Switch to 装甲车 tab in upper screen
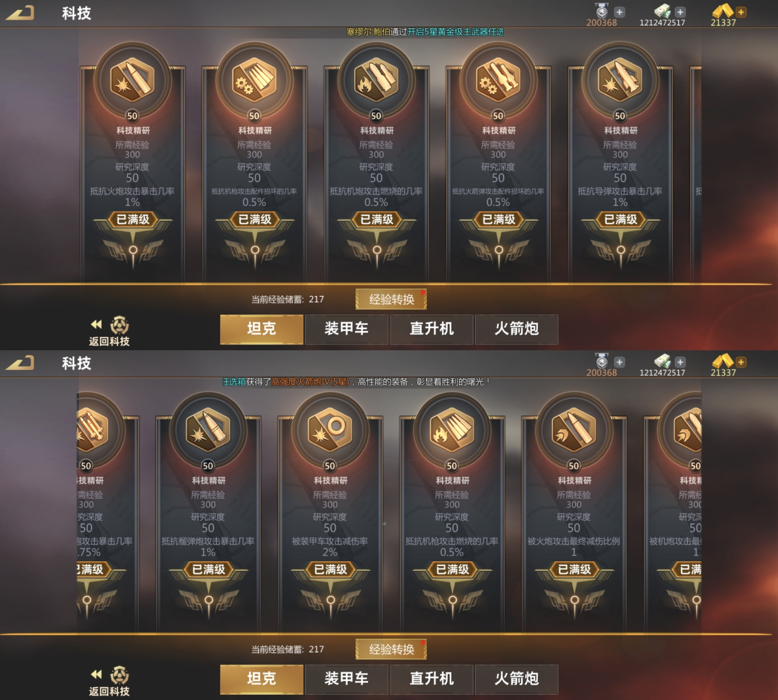The width and height of the screenshot is (778, 700). 346,329
